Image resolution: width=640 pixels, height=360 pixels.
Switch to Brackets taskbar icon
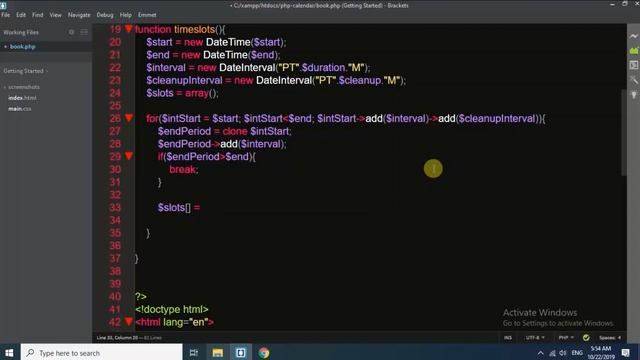click(241, 353)
